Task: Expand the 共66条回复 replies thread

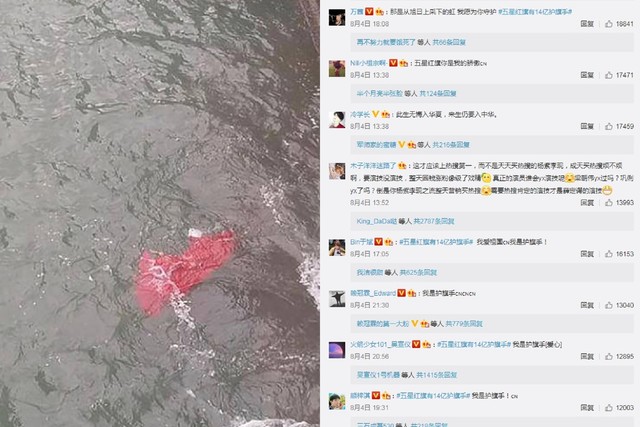Action: (449, 42)
